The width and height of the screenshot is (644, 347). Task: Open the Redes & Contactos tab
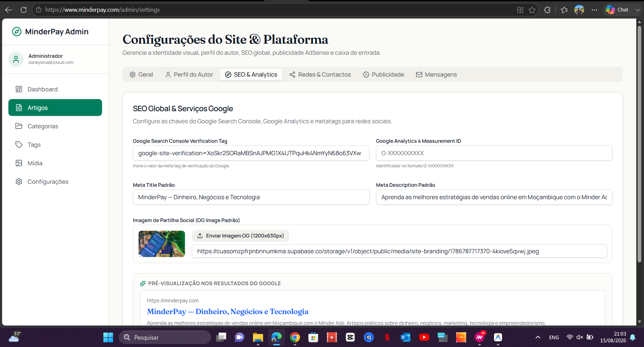[320, 75]
